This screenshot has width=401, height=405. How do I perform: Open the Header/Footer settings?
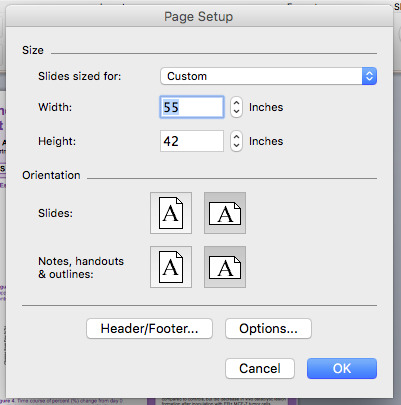[149, 329]
